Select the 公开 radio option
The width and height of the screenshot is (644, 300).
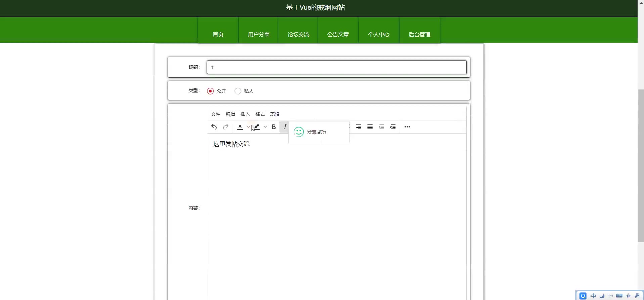pyautogui.click(x=211, y=91)
